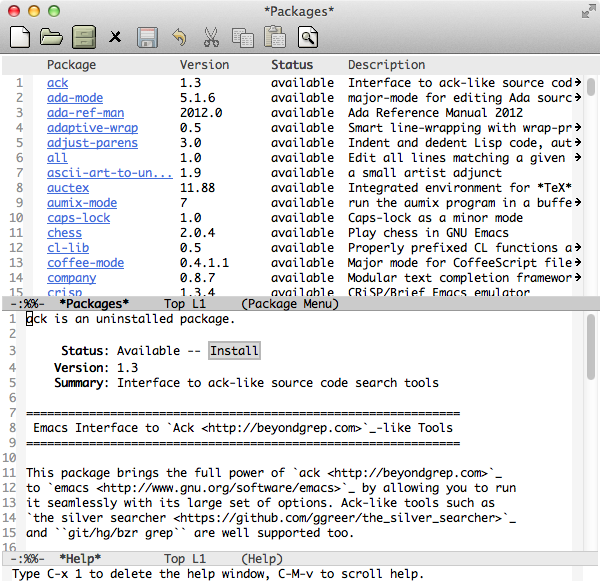Open the auctex package link
The height and width of the screenshot is (583, 600).
point(68,188)
